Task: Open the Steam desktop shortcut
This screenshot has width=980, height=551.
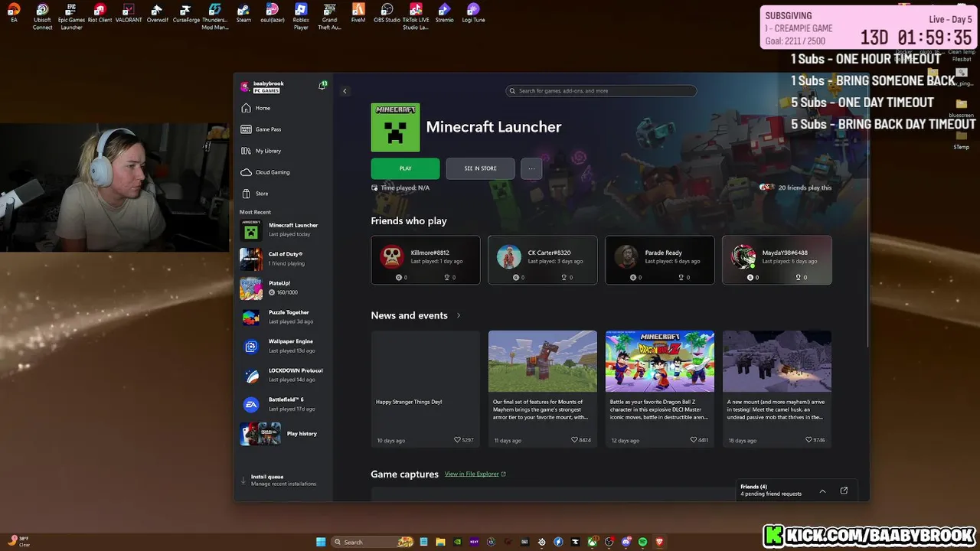Action: pos(243,13)
